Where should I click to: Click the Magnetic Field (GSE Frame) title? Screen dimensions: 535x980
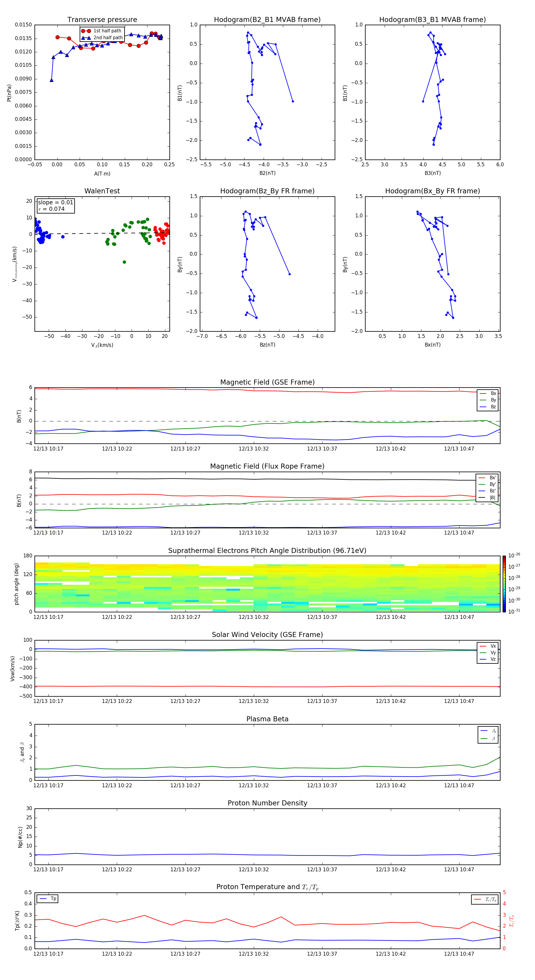pos(267,382)
